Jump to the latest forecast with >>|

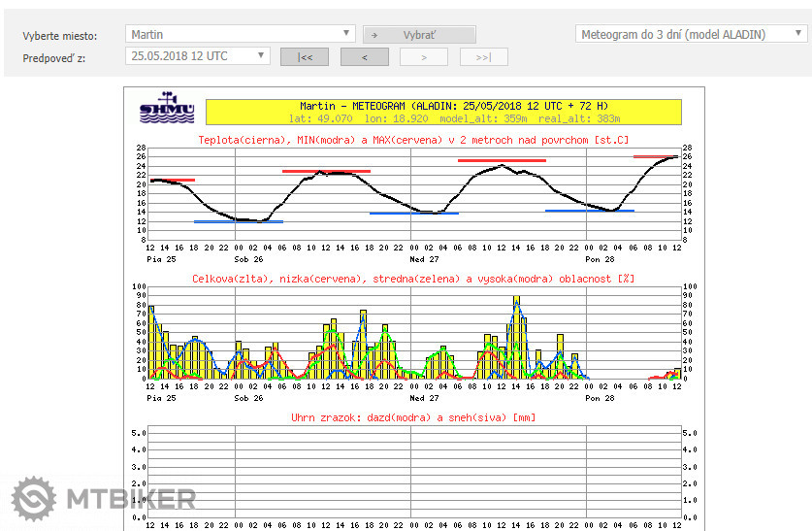click(x=483, y=57)
